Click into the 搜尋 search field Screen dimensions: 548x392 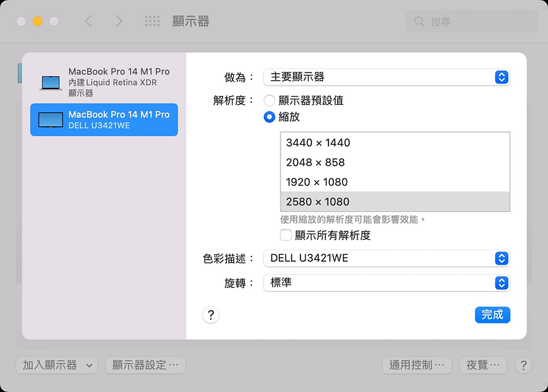473,22
